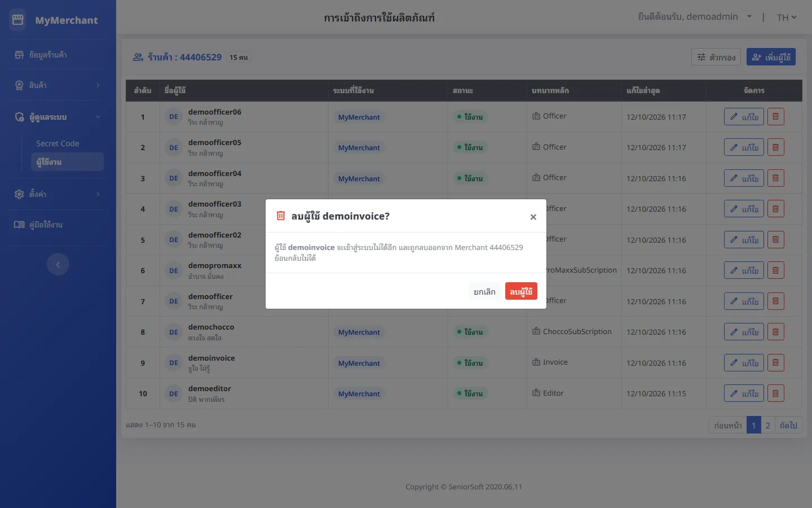Open the TH language selector
This screenshot has height=508, width=812.
[787, 17]
